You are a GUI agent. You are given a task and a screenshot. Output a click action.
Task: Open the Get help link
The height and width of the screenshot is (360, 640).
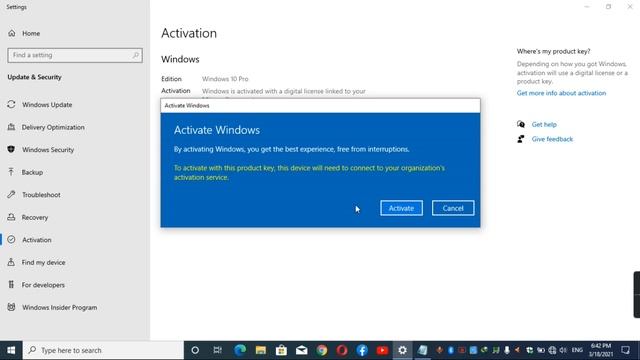544,124
